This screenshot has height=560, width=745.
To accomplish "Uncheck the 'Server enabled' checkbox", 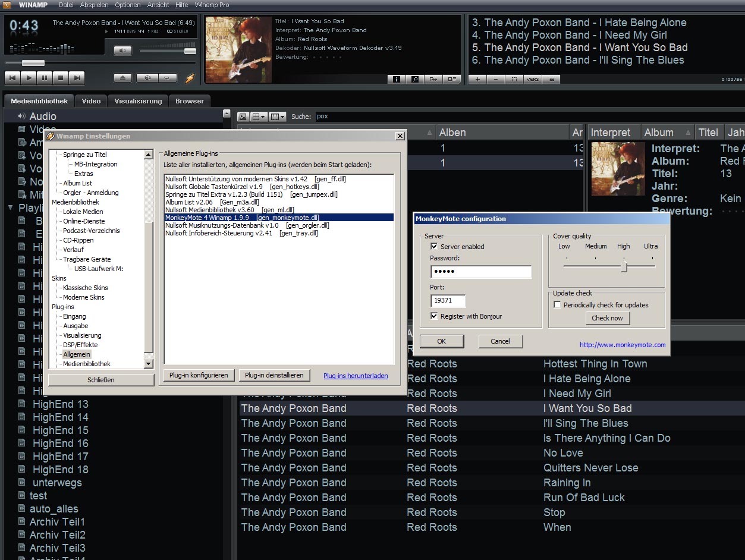I will pos(434,246).
